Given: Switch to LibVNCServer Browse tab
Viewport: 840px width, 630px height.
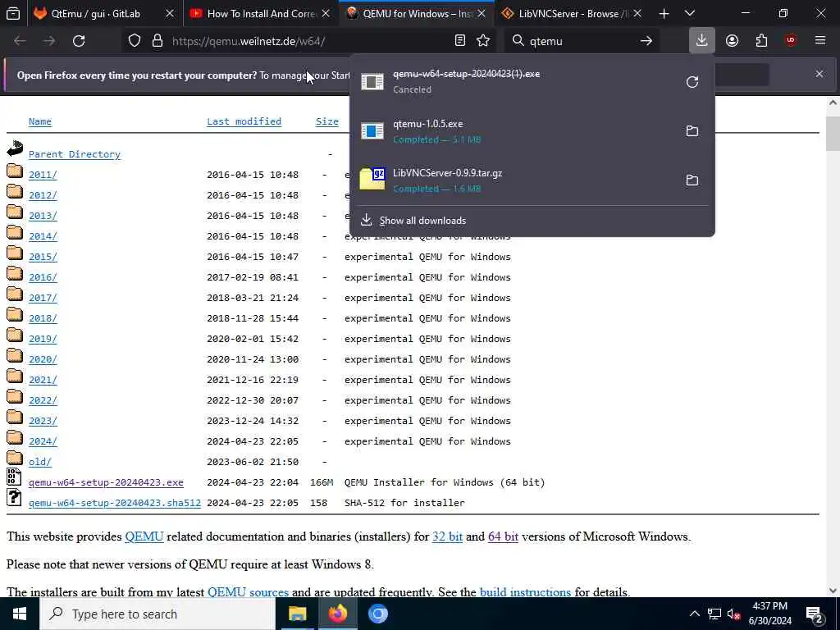Looking at the screenshot, I should pos(572,14).
